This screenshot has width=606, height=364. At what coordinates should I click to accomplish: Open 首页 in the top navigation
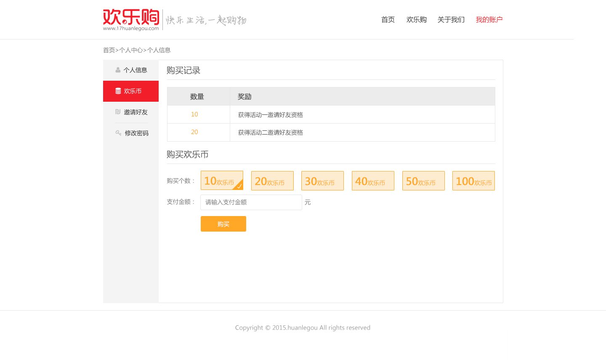click(388, 20)
